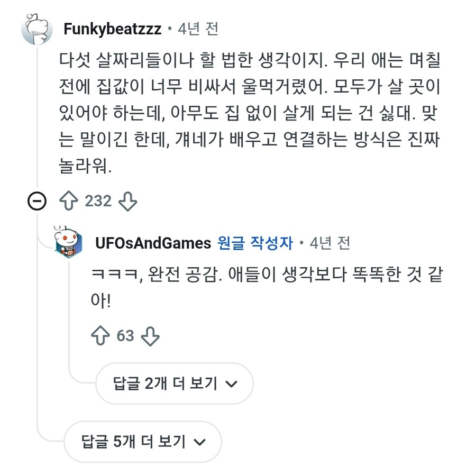Image resolution: width=476 pixels, height=466 pixels.
Task: Collapse the thread with the minus circle icon
Action: click(38, 202)
